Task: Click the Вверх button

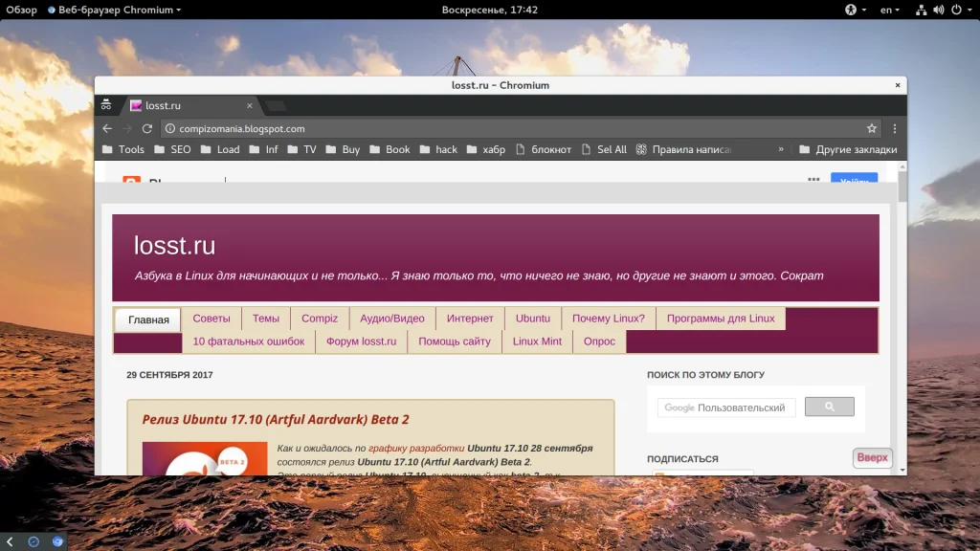Action: pos(873,458)
